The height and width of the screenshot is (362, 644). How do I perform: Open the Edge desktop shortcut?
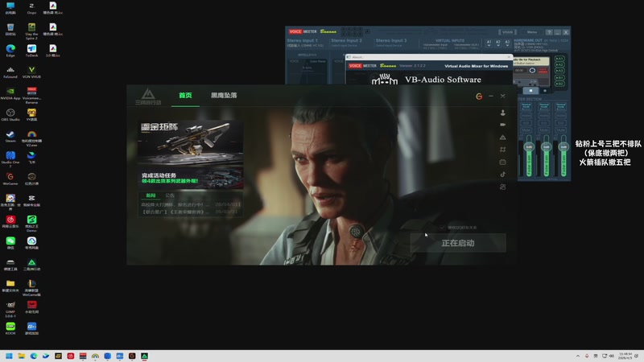10,51
